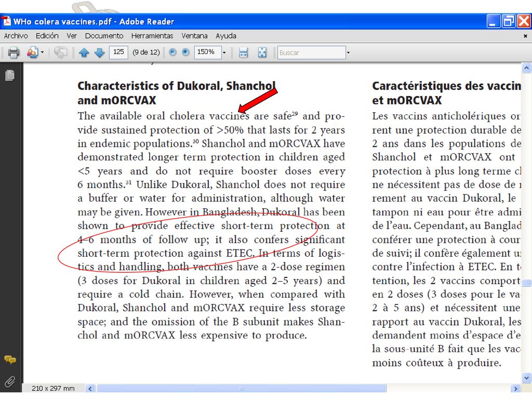Viewport: 532px width, 399px height.
Task: Open the Edición menu
Action: click(47, 36)
